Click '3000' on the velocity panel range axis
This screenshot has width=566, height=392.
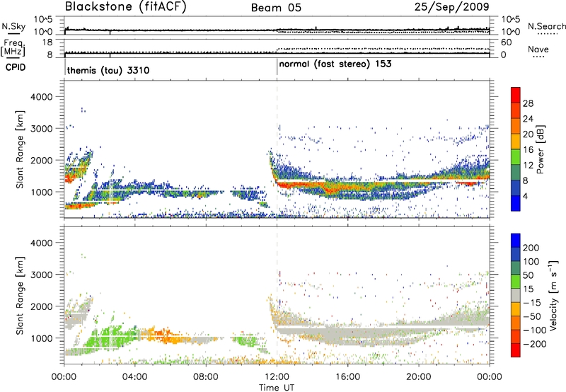tap(41, 275)
